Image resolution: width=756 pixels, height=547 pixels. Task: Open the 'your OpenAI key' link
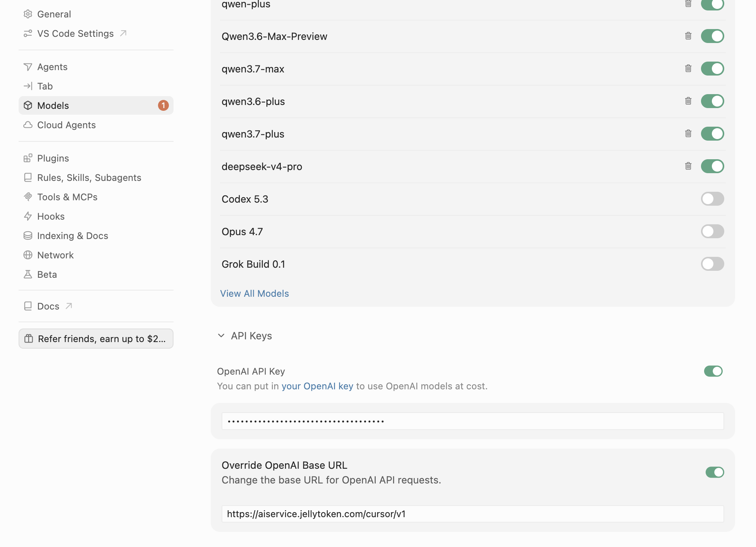point(317,386)
